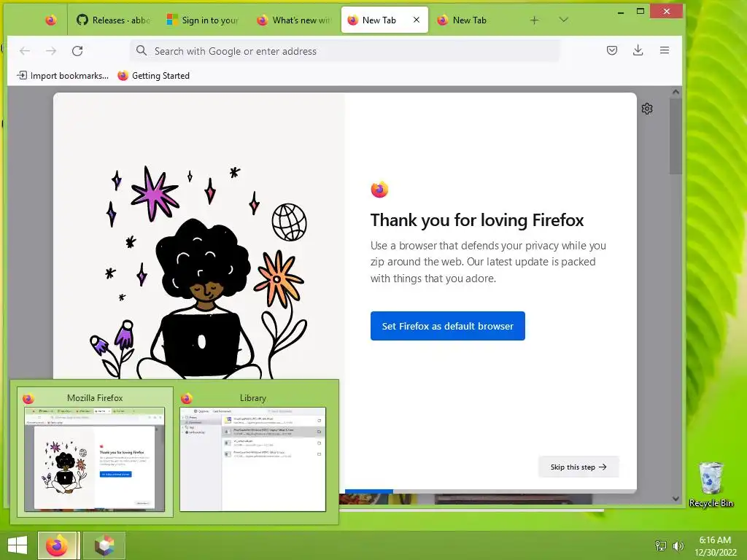Click the taskbar clock and date
The width and height of the screenshot is (747, 560).
(x=715, y=545)
